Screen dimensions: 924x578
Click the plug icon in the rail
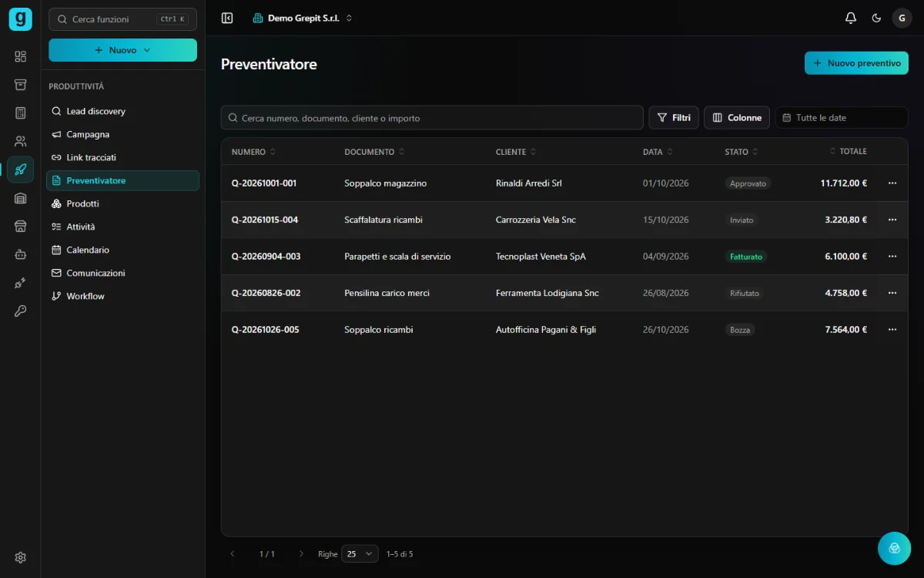21,283
